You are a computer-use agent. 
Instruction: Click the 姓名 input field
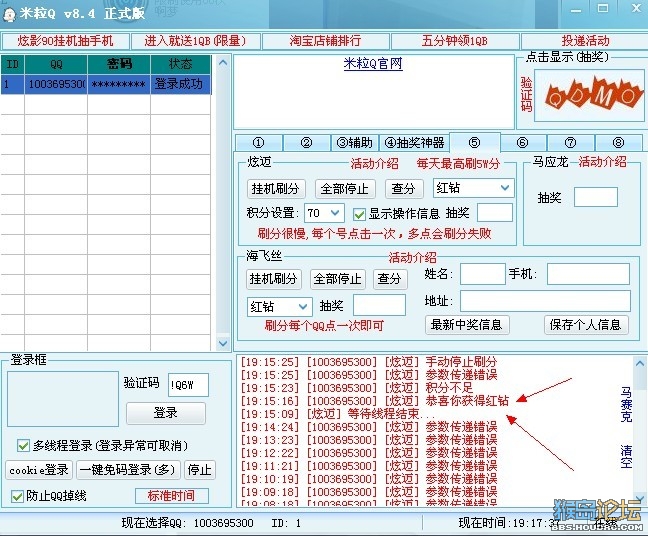[483, 274]
